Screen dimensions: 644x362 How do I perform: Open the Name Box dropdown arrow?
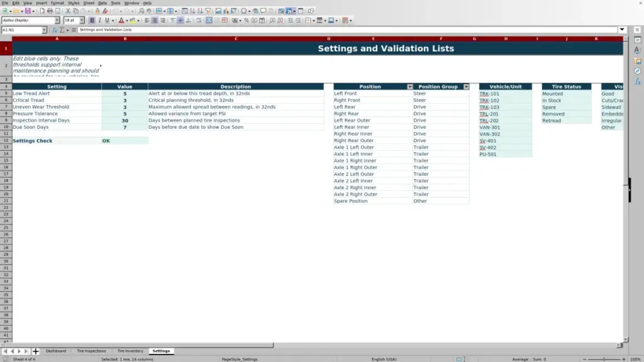pyautogui.click(x=44, y=30)
